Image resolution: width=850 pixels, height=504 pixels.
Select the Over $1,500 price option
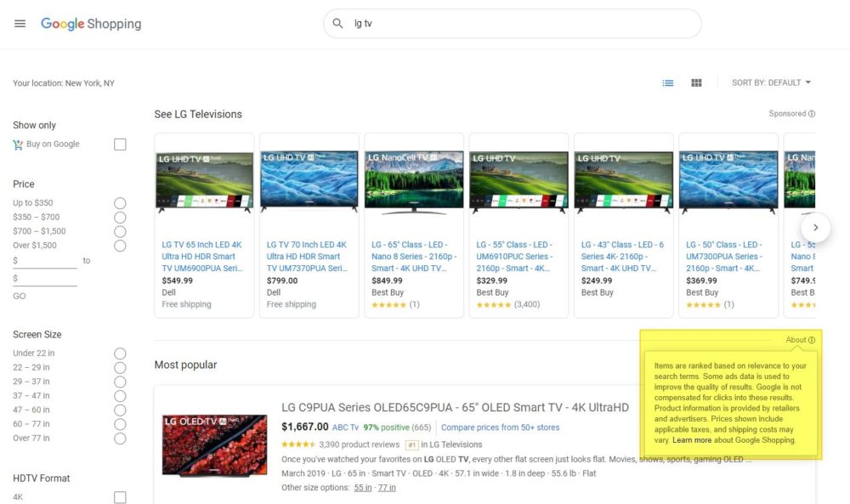tap(121, 246)
